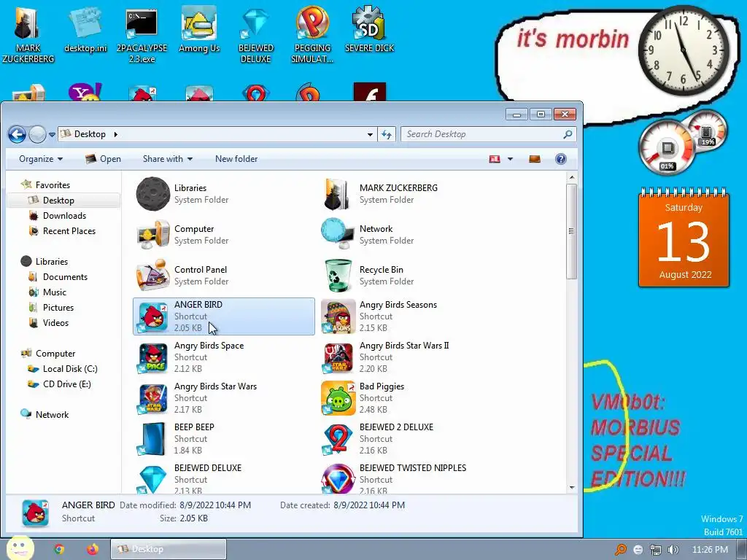The width and height of the screenshot is (747, 560).
Task: Change the view using the view icon
Action: point(495,159)
